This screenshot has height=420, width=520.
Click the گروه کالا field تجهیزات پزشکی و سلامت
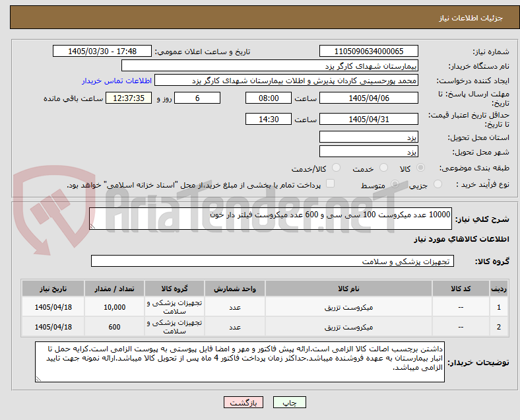tap(273, 261)
